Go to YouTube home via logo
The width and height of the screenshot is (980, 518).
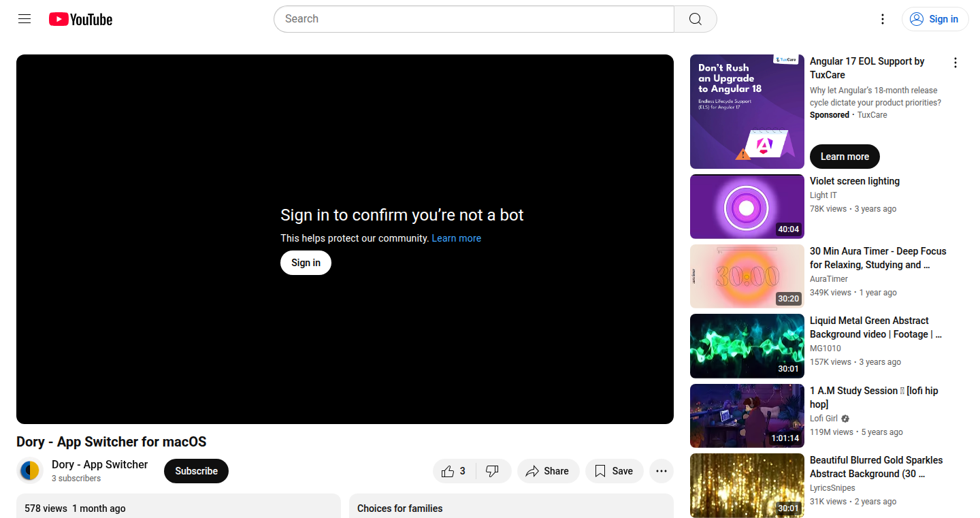pos(80,19)
